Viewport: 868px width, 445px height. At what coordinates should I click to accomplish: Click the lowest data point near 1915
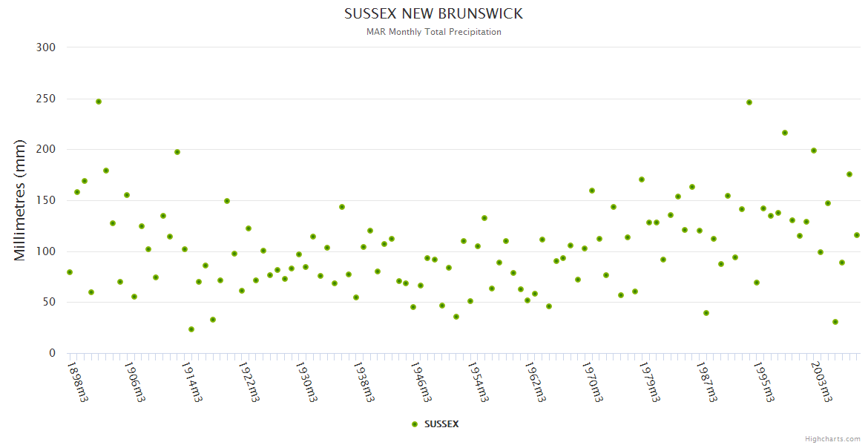point(191,329)
